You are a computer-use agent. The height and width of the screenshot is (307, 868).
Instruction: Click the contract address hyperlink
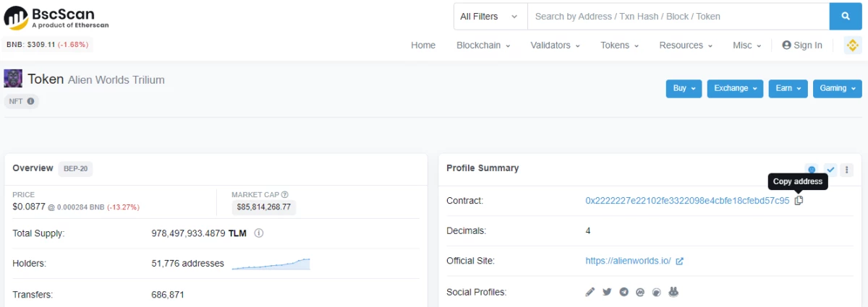click(687, 201)
